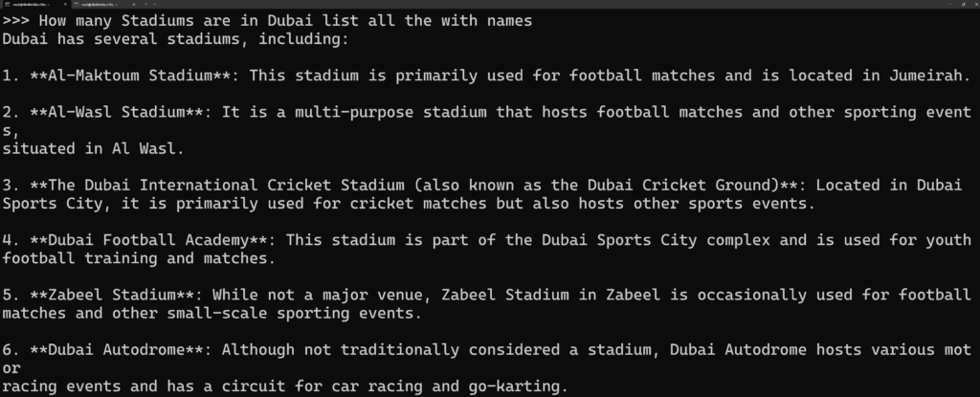Open a new terminal tab with plus
The width and height of the screenshot is (980, 397).
coord(145,5)
